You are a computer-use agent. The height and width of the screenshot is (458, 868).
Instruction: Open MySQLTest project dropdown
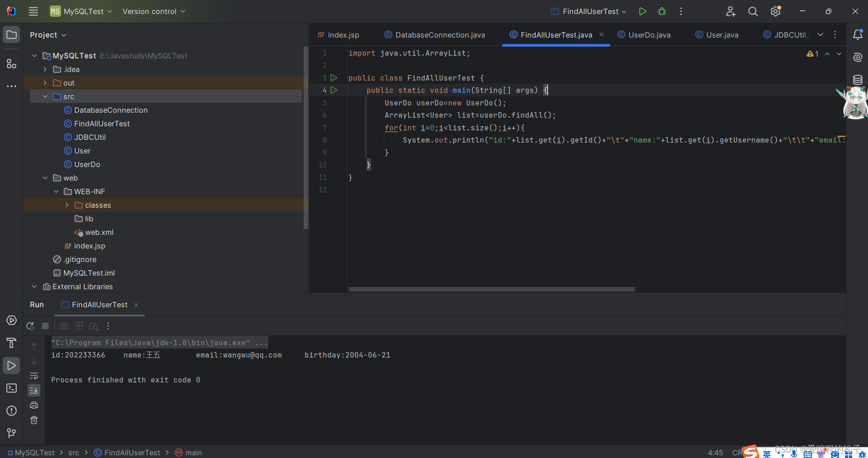[x=81, y=11]
